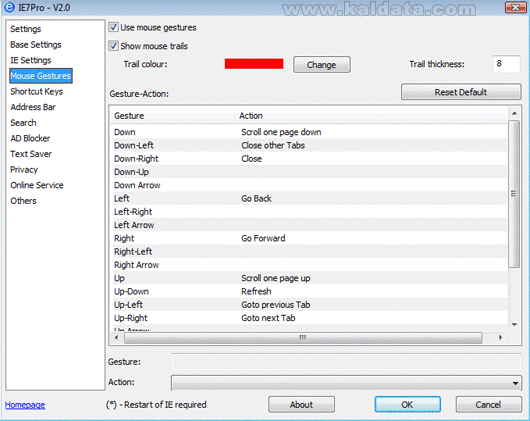Select Search in the sidebar
The height and width of the screenshot is (421, 530).
pyautogui.click(x=23, y=123)
